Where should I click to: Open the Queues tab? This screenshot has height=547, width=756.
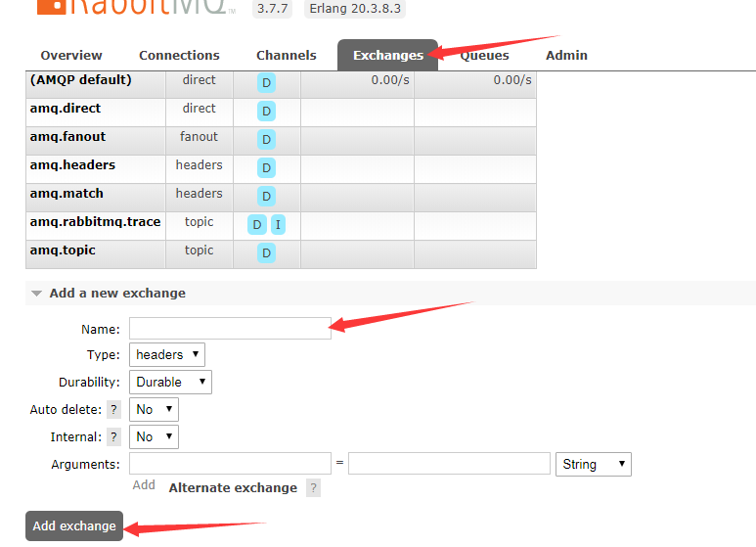point(484,56)
